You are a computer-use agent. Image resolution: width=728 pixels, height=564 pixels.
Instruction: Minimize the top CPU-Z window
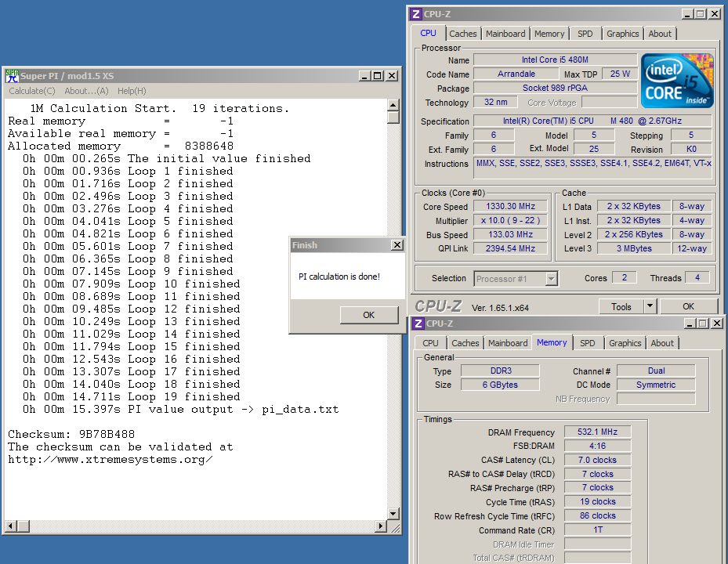click(687, 14)
